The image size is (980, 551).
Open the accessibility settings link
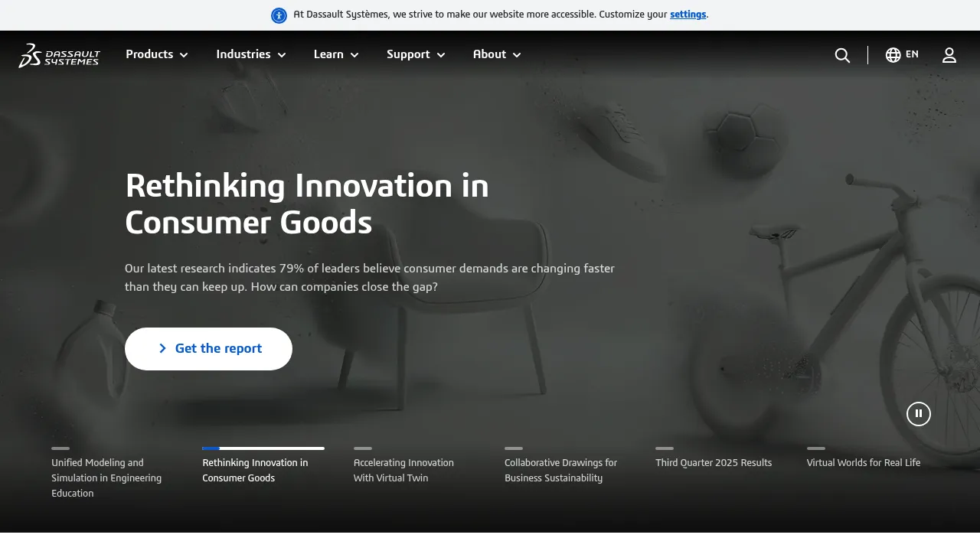[x=688, y=15]
